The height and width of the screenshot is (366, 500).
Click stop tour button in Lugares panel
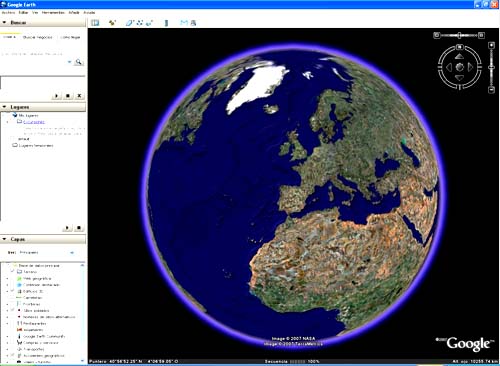click(x=79, y=228)
